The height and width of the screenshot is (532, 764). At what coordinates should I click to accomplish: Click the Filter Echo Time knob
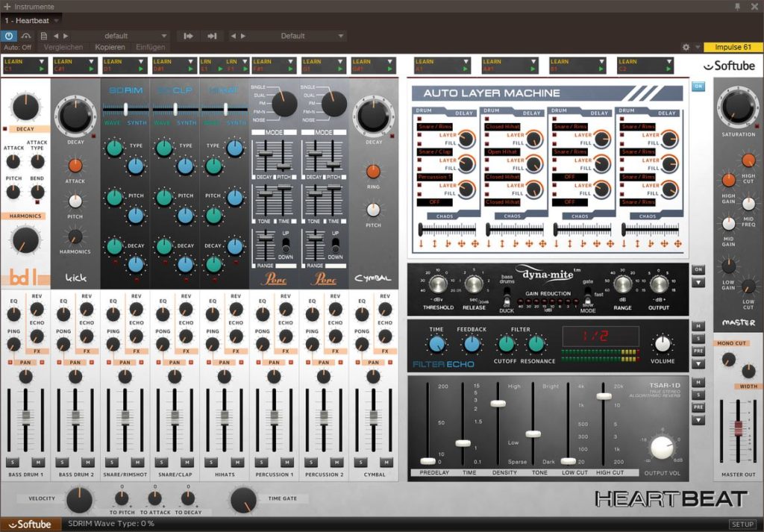point(436,344)
